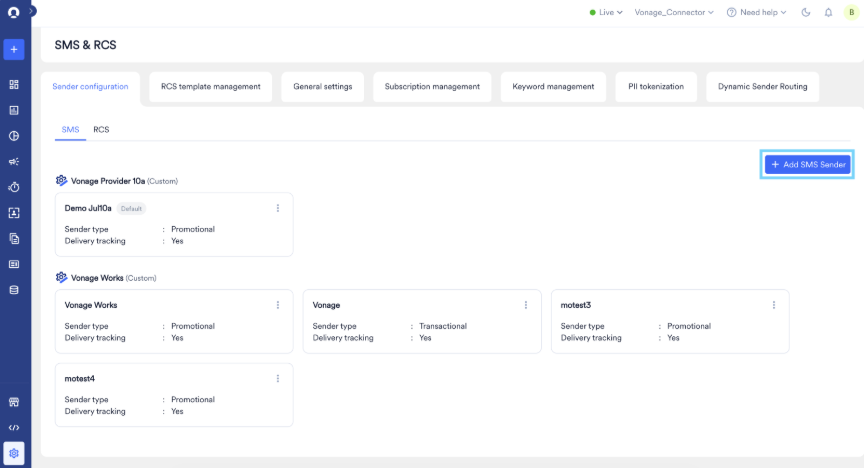Open the storefront marketplace icon in sidebar
Viewport: 864px width, 468px height.
tap(14, 402)
